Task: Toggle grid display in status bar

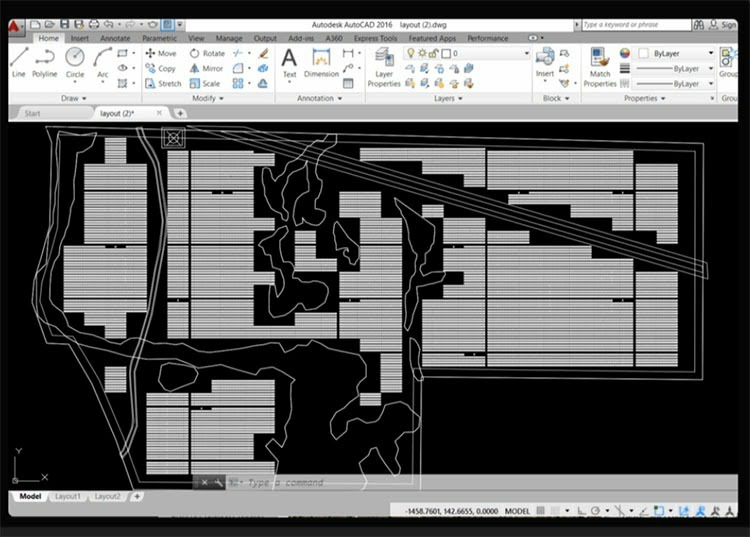Action: tap(540, 511)
